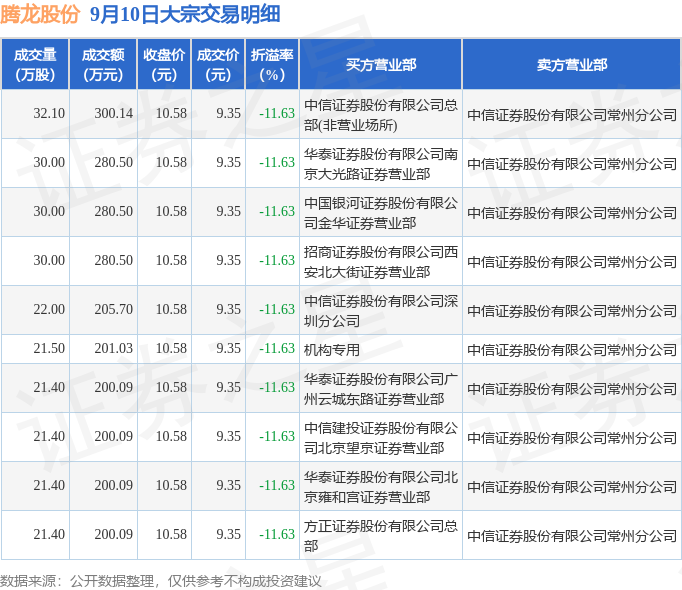Image resolution: width=682 pixels, height=590 pixels.
Task: Select the 成交额(万元) column header
Action: pos(103,64)
